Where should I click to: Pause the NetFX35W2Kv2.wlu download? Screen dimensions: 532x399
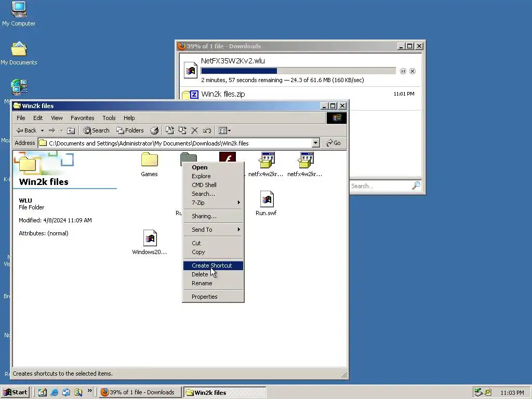[403, 71]
